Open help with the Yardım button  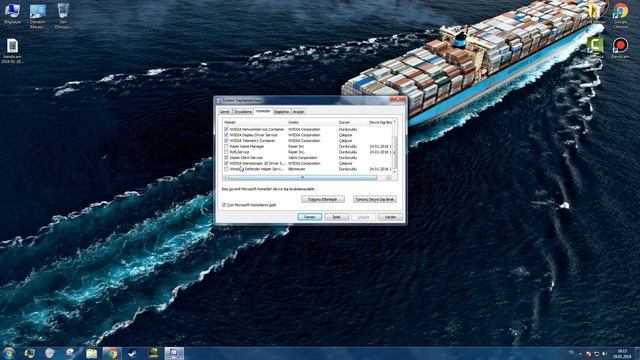tap(390, 217)
